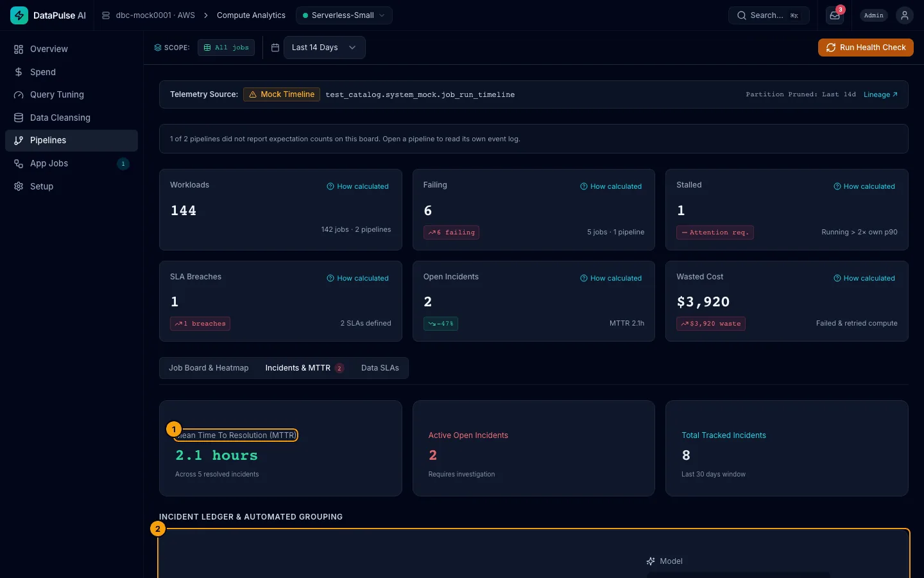This screenshot has height=578, width=924.
Task: Click the Run Health Check button
Action: point(866,48)
